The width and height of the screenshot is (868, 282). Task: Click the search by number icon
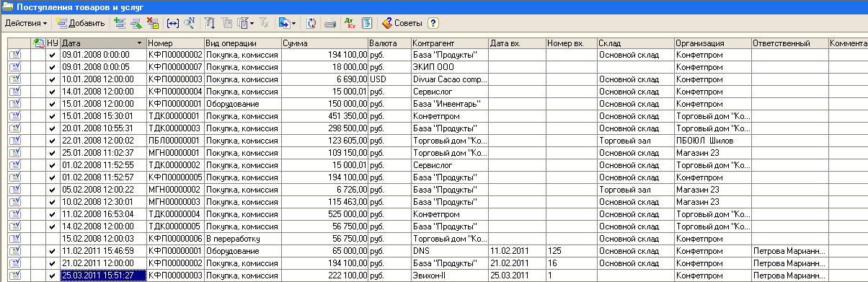[190, 23]
